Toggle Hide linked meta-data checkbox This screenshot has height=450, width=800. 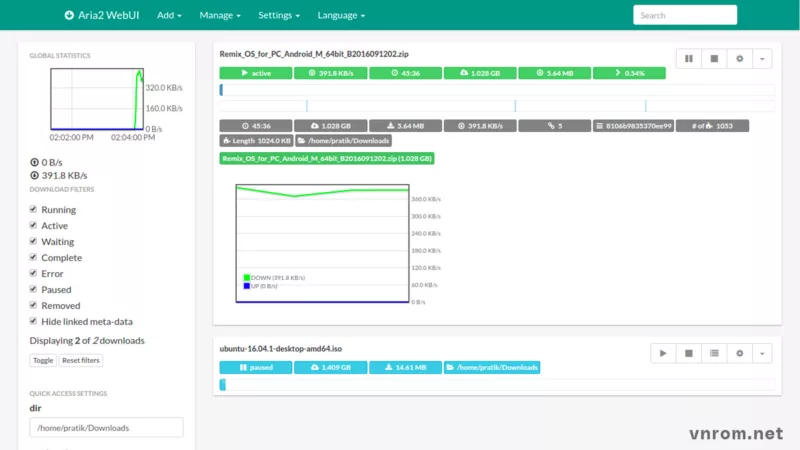click(33, 321)
